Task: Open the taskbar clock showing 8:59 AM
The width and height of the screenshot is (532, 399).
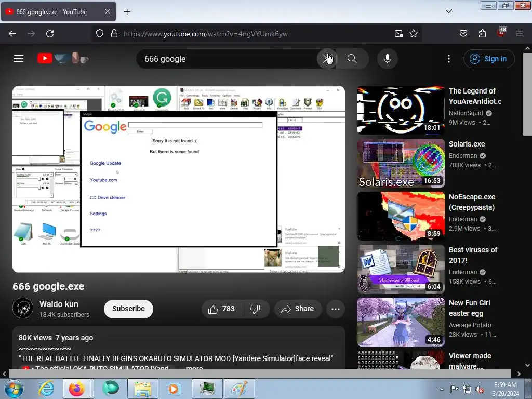Action: pos(506,389)
